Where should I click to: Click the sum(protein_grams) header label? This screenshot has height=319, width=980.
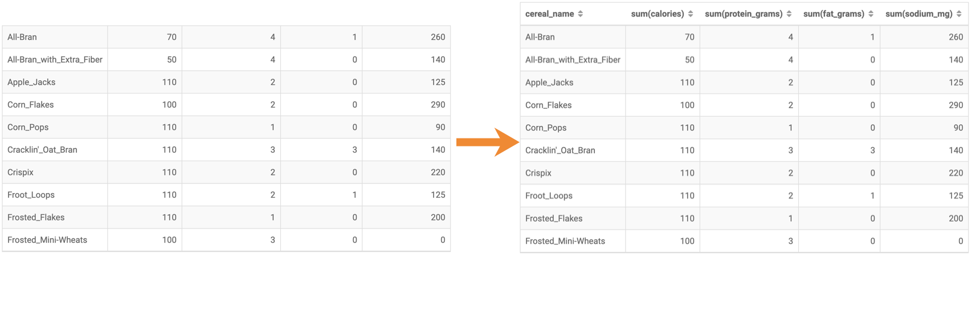[743, 14]
